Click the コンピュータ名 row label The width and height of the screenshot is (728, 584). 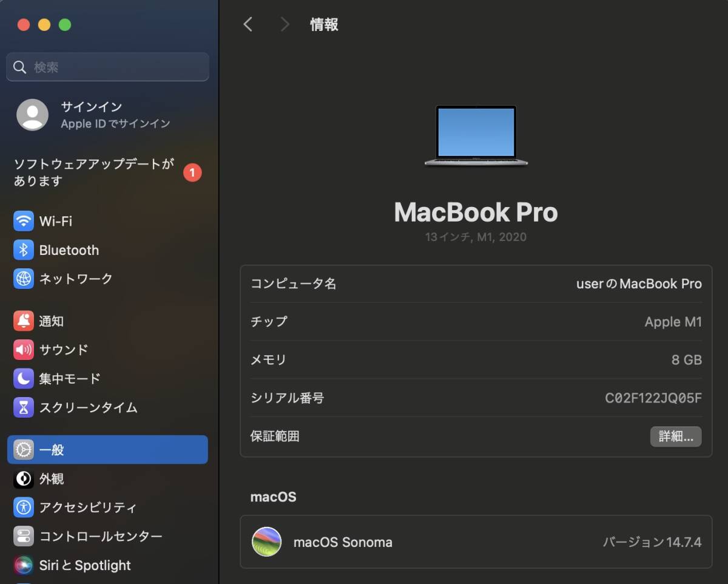pyautogui.click(x=294, y=284)
